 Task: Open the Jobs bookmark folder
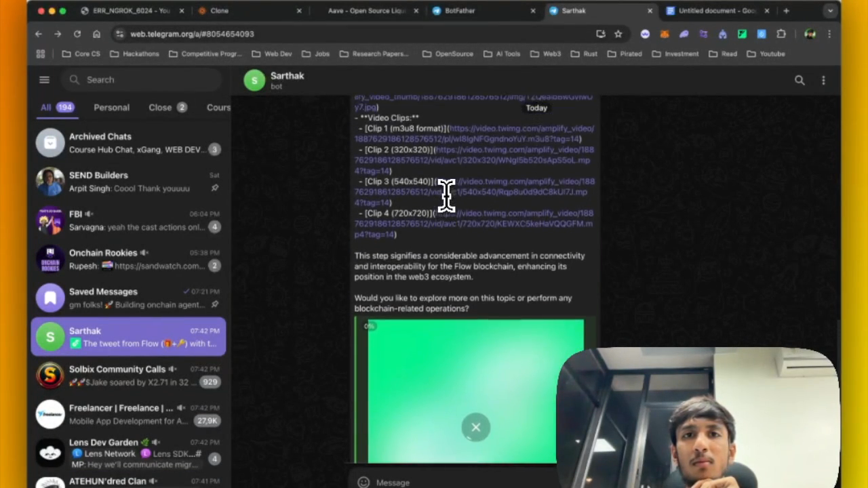tap(315, 54)
